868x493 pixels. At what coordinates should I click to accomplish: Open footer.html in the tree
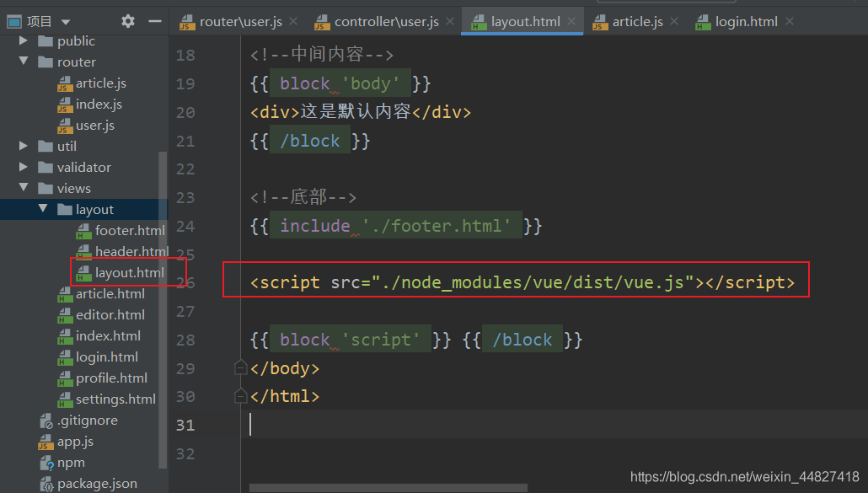130,230
